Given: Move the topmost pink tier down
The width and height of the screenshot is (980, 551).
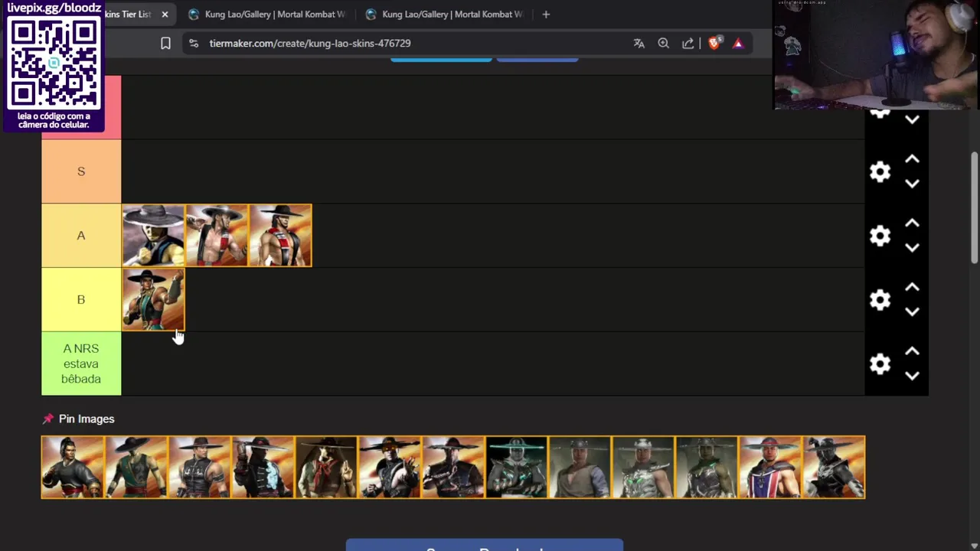Looking at the screenshot, I should (912, 119).
